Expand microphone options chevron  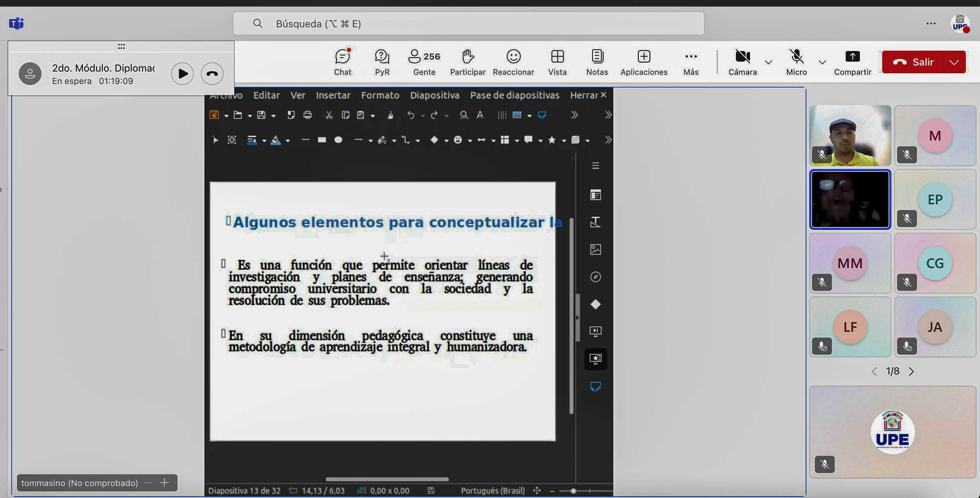pos(822,62)
